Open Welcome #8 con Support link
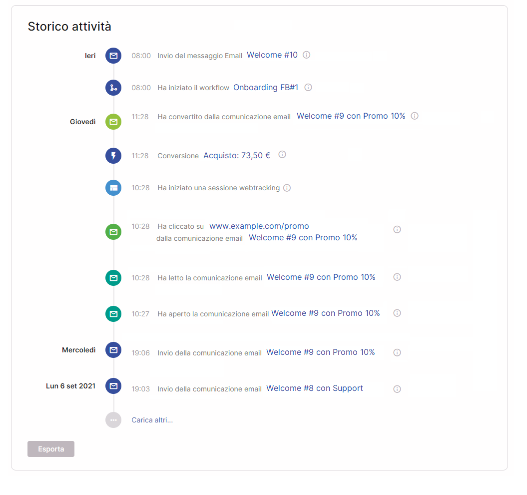Image resolution: width=527 pixels, height=495 pixels. tap(315, 388)
